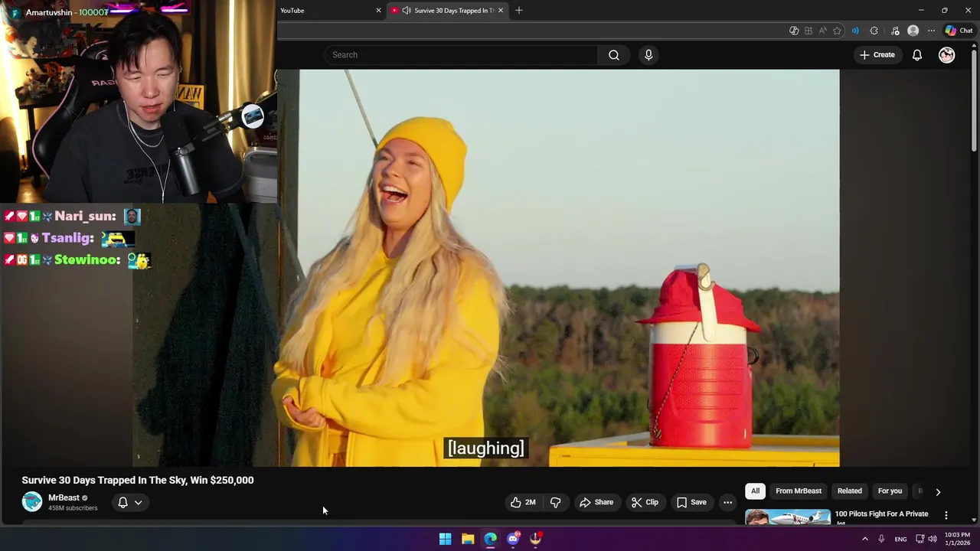Switch ENG input language indicator
This screenshot has width=980, height=551.
[x=900, y=539]
